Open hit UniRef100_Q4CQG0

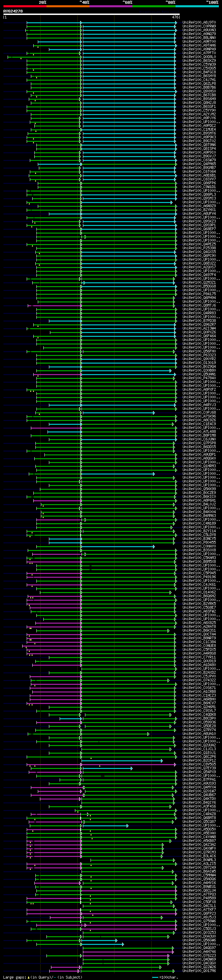point(199,963)
